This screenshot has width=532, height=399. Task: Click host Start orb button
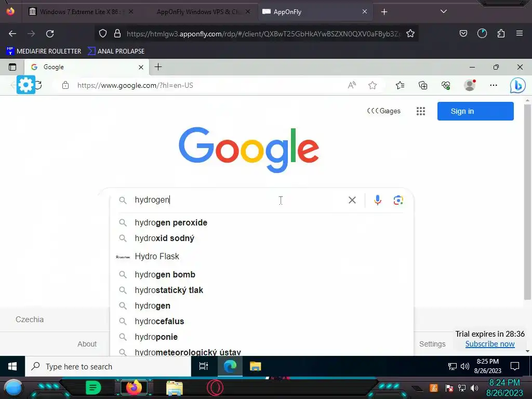pos(14,389)
